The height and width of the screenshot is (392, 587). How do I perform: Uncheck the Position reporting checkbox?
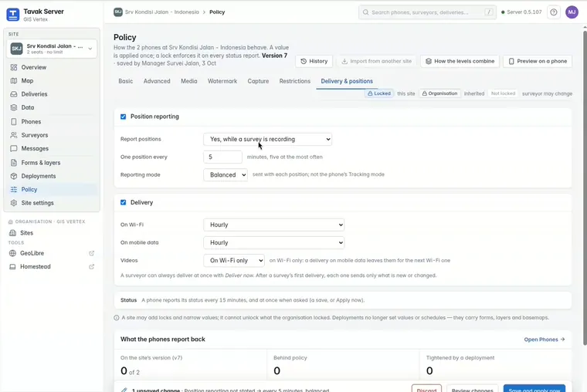[123, 117]
